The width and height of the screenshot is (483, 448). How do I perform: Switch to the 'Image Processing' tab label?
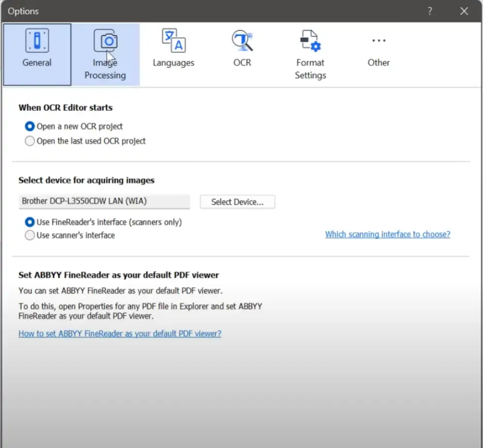tap(105, 69)
